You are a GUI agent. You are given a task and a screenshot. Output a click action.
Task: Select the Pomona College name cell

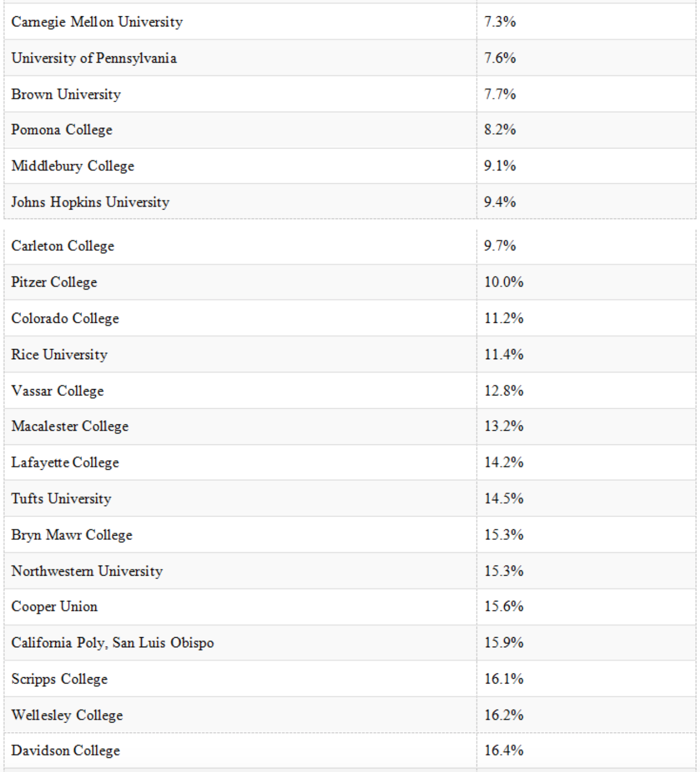(62, 130)
